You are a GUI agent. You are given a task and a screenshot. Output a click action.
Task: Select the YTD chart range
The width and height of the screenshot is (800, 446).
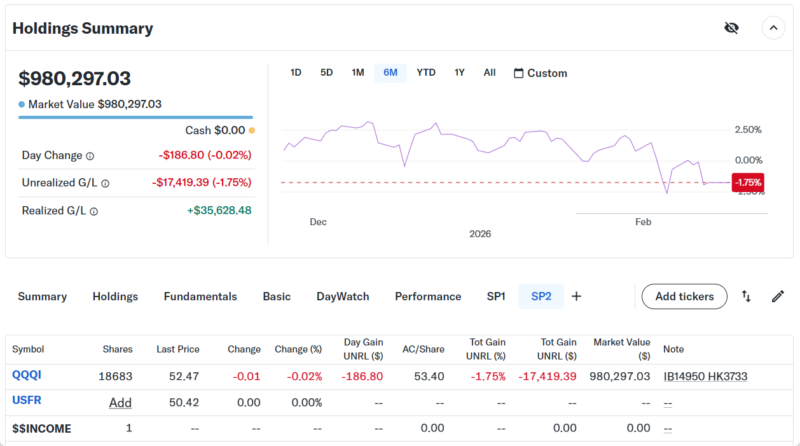tap(426, 73)
